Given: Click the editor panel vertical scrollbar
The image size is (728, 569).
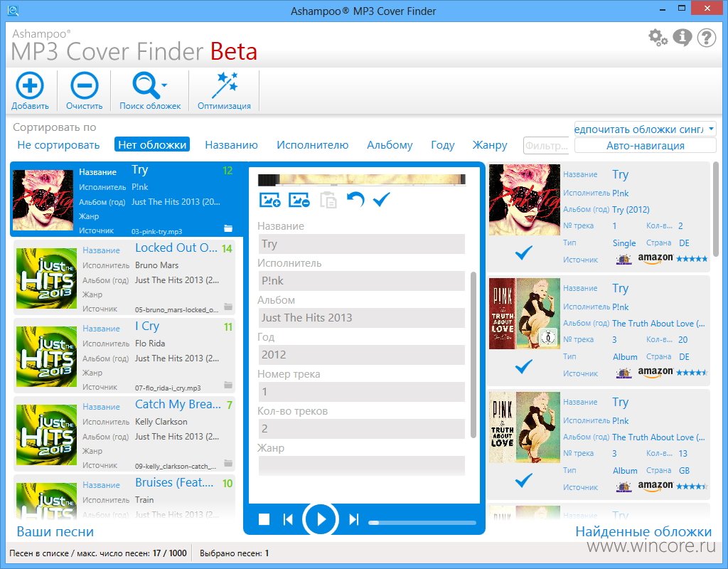Looking at the screenshot, I should pos(473,354).
